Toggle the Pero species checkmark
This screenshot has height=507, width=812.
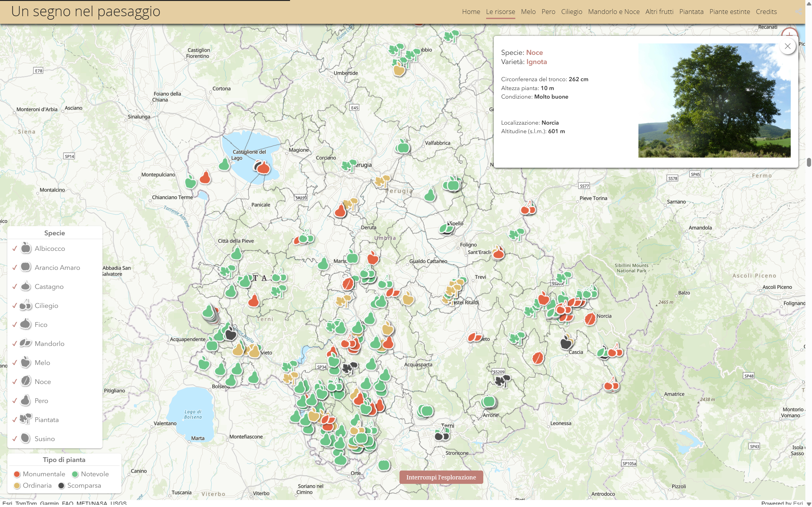[15, 400]
